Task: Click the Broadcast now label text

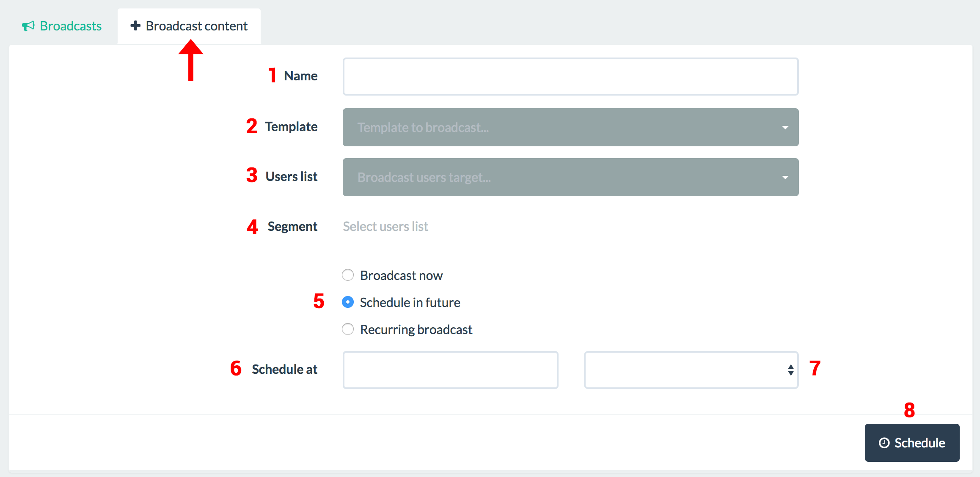Action: [x=401, y=276]
